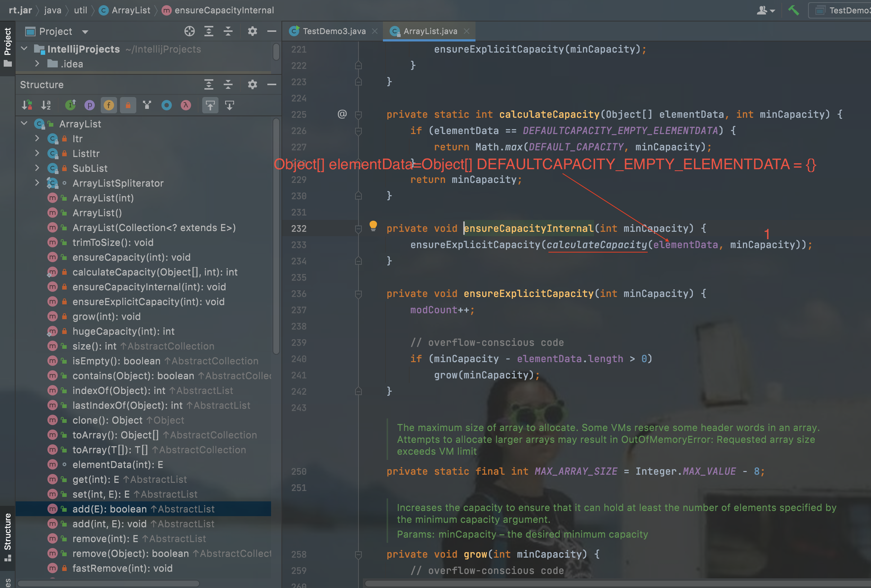Expand all in Project panel

click(209, 31)
